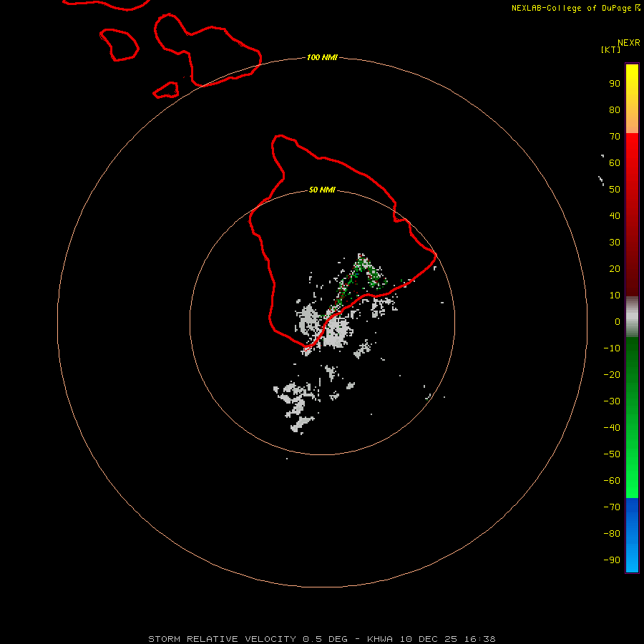
Task: Click the -30 value on the scale
Action: [x=612, y=401]
